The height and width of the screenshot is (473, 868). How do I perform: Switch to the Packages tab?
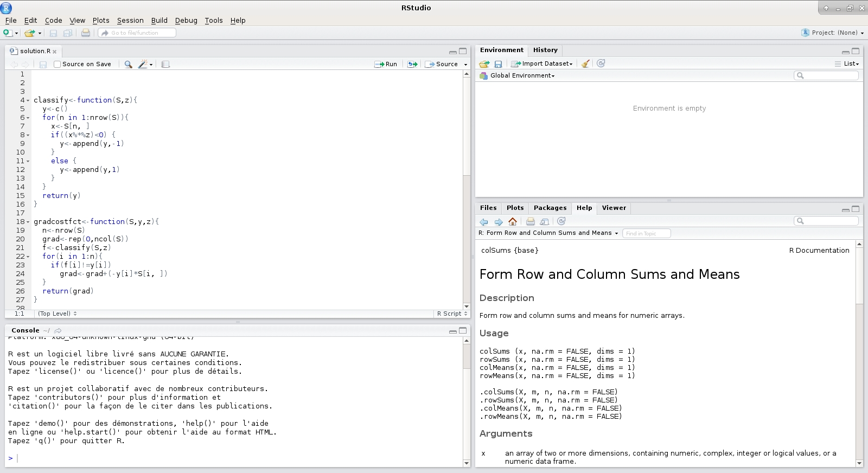click(550, 208)
